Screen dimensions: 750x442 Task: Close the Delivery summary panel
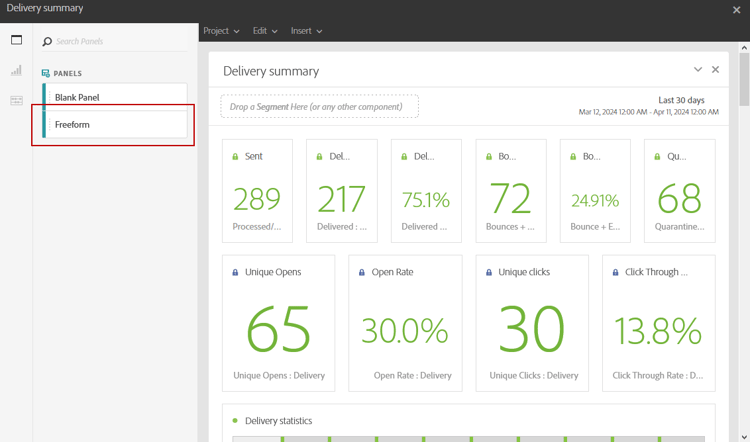[715, 70]
